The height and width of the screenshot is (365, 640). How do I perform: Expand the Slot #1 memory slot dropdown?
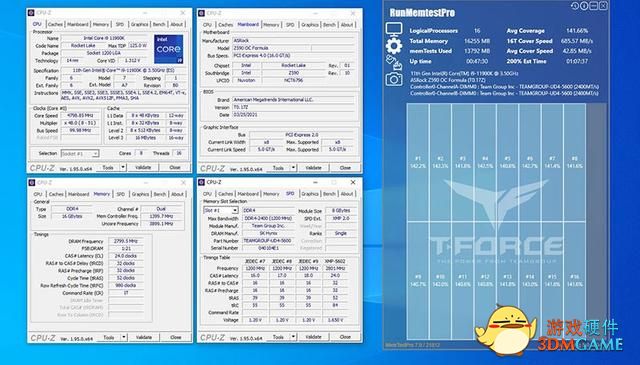[x=220, y=210]
